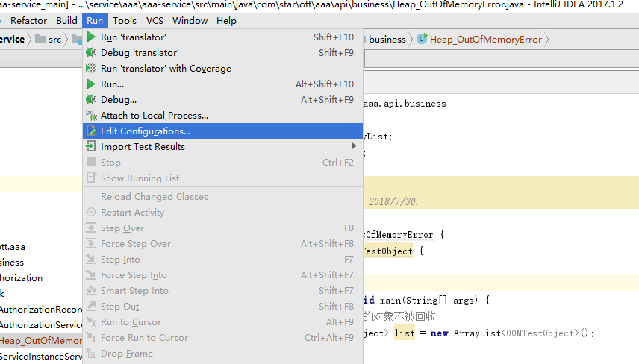Screen dimensions: 639x364
Task: Click the Reload Changed Classes entry
Action: 222,197
